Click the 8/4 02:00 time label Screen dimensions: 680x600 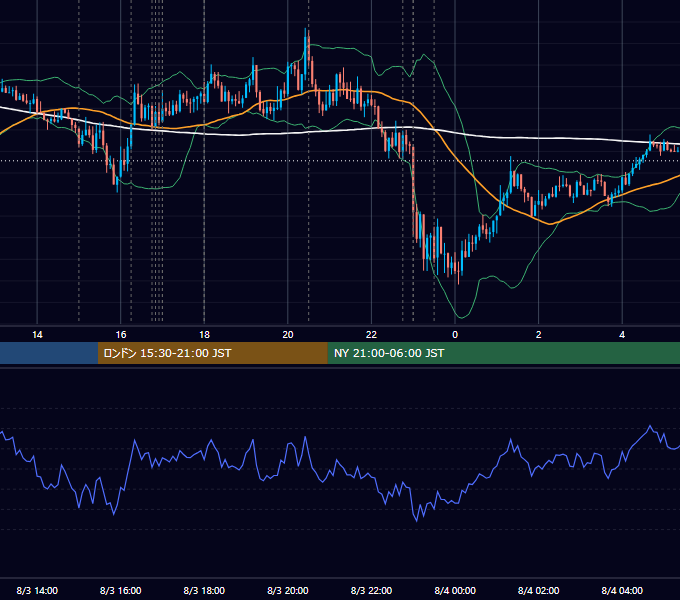click(x=538, y=591)
